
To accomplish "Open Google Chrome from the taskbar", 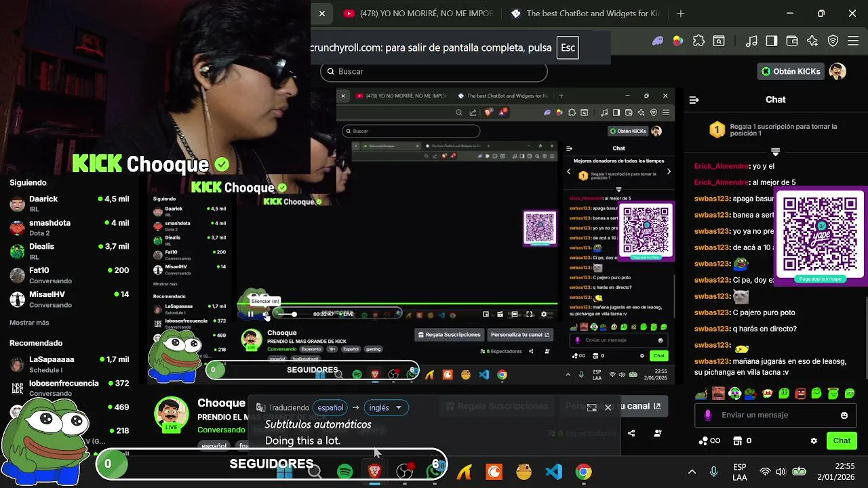I will click(x=583, y=472).
